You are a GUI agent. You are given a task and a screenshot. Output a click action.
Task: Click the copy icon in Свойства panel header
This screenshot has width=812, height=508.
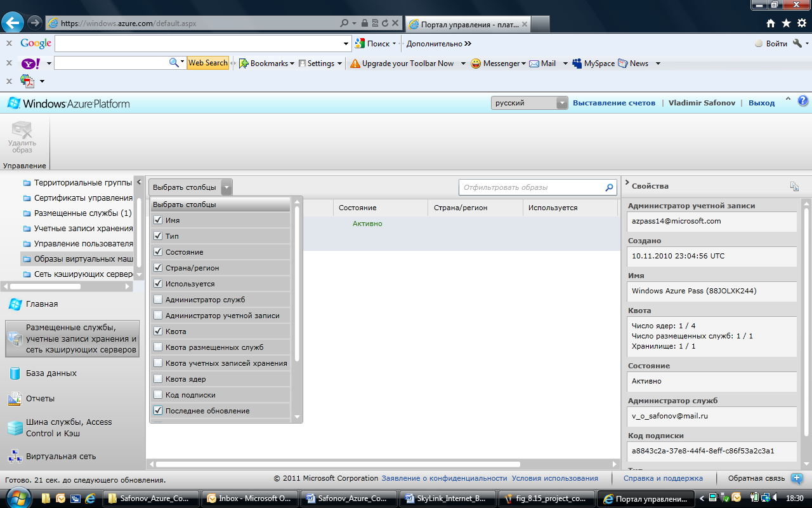(x=794, y=186)
